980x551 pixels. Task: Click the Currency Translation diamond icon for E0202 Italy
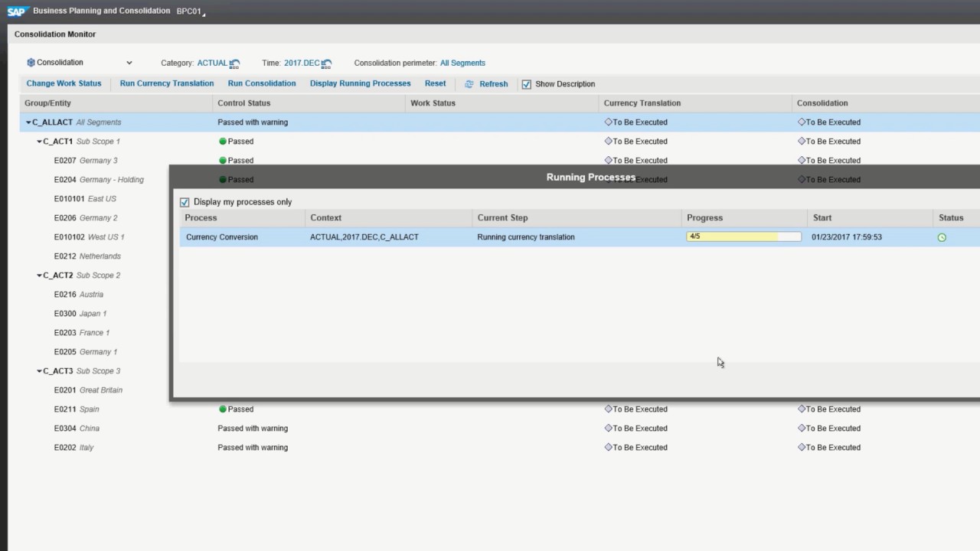click(x=608, y=448)
